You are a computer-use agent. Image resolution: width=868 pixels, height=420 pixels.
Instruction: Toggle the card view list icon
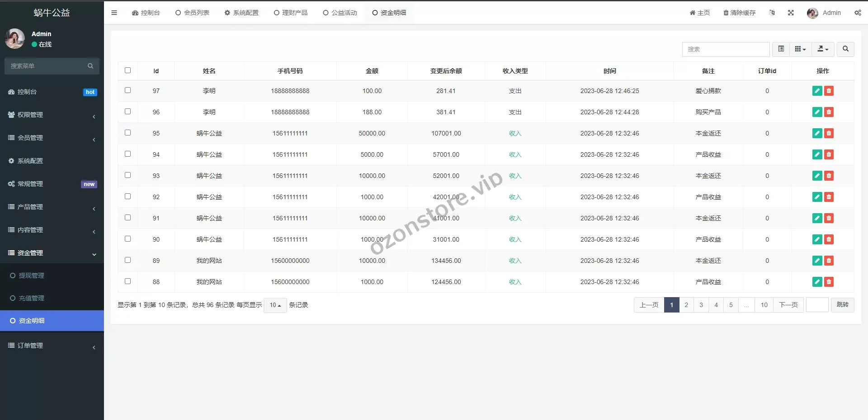tap(781, 49)
